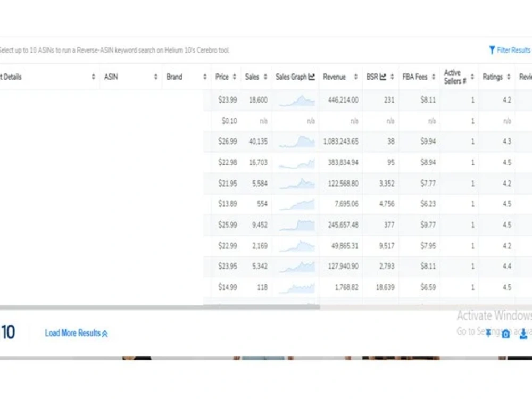Click the BSR column sort arrows
This screenshot has height=399, width=532.
click(392, 77)
